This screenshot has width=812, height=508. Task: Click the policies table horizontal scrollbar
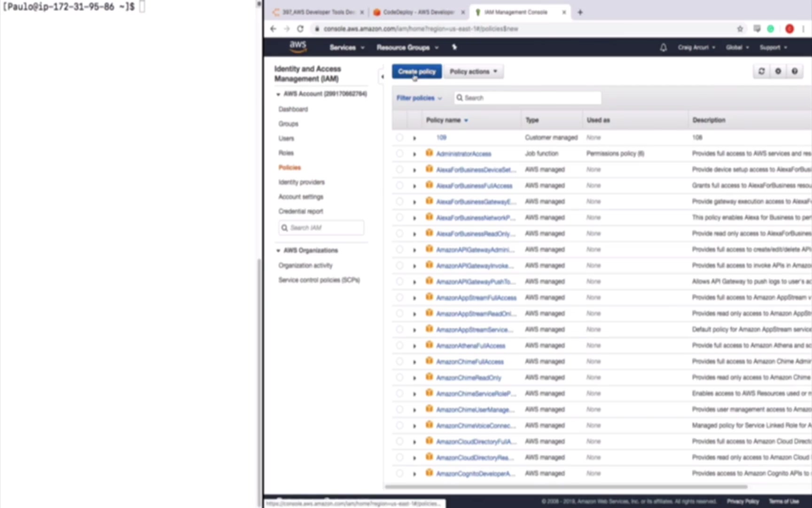pos(566,487)
